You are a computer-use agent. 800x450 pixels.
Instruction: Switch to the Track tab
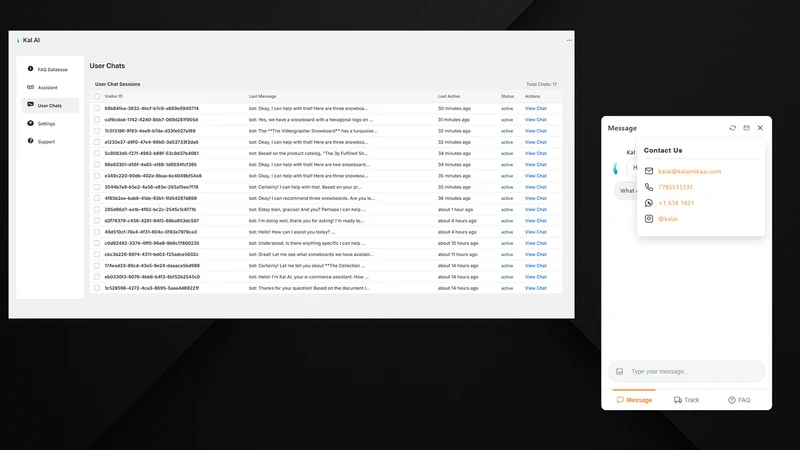686,400
